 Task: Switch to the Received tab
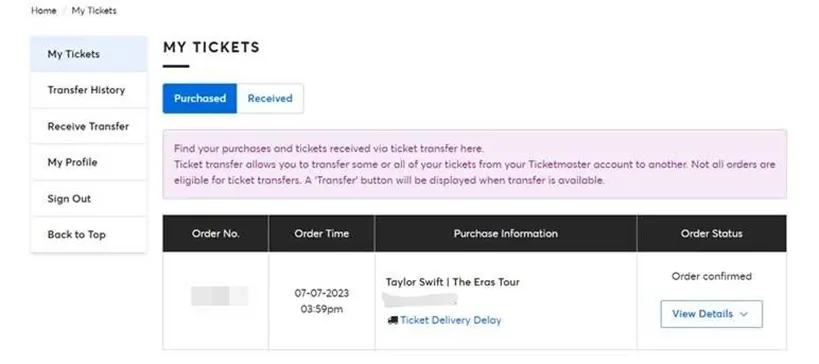click(x=270, y=98)
